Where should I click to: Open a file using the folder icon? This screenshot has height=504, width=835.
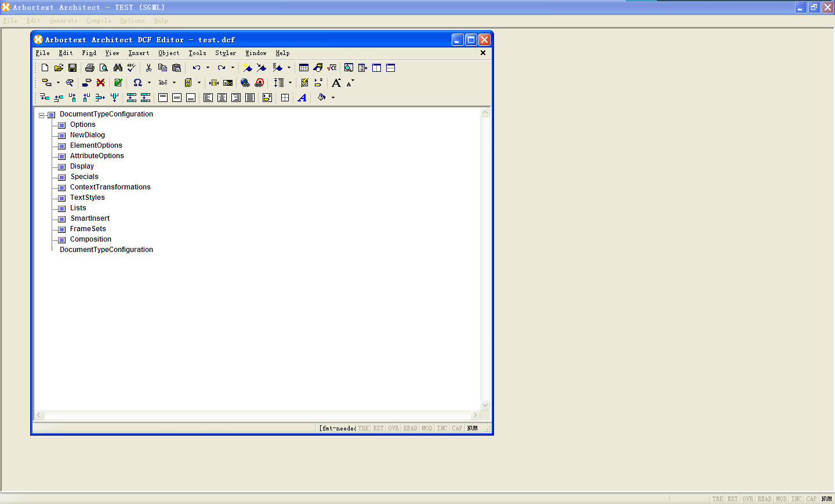pyautogui.click(x=59, y=68)
